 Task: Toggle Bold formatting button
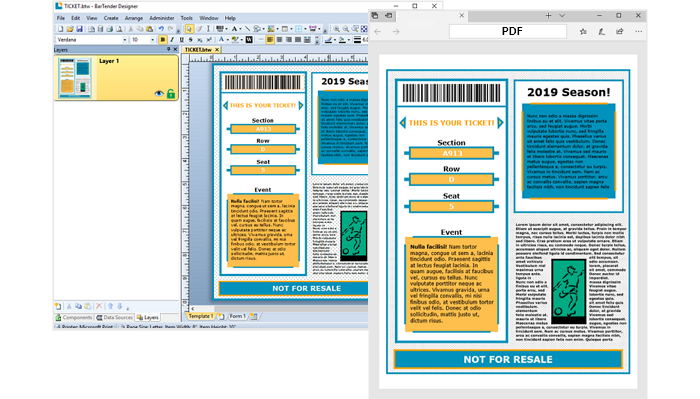[x=162, y=40]
